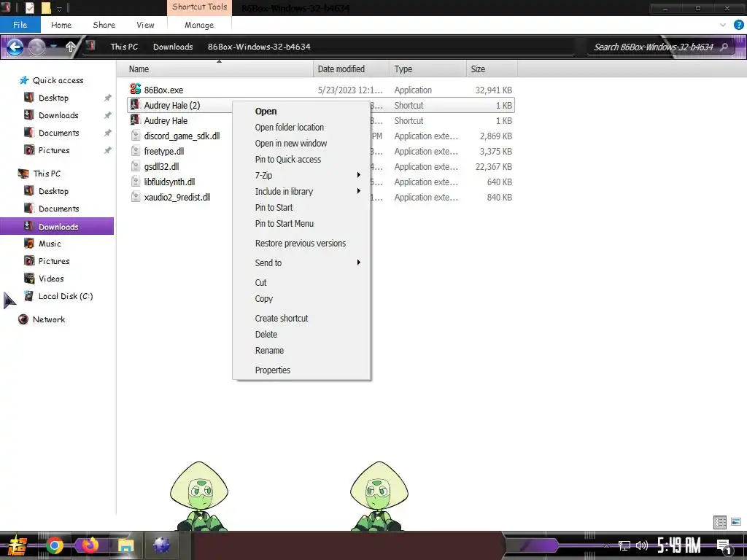Open the purple orb taskbar application
This screenshot has width=747, height=560.
tap(161, 545)
